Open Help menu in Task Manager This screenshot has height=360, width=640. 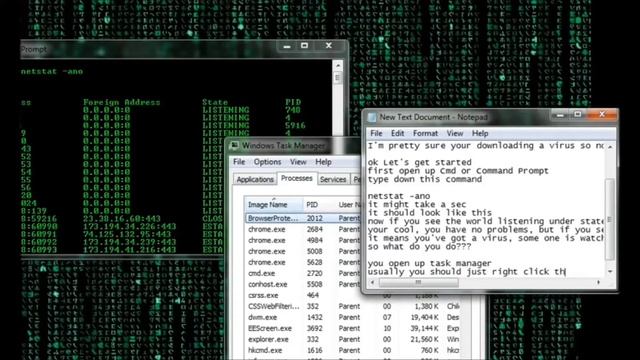323,162
